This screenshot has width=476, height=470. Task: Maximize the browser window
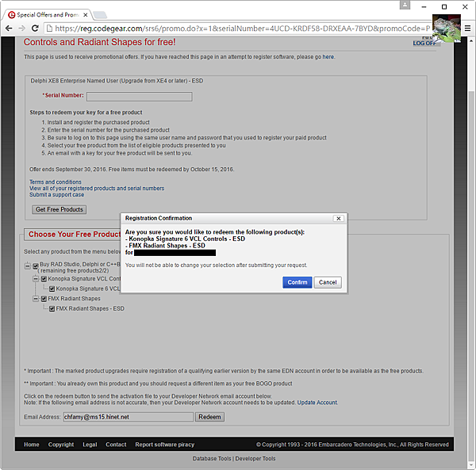coord(444,6)
